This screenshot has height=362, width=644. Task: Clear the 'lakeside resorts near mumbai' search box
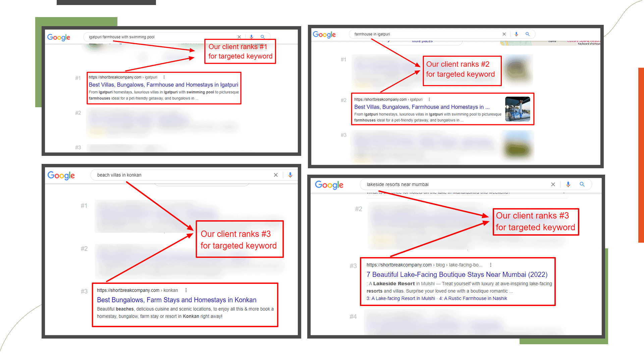click(x=553, y=184)
